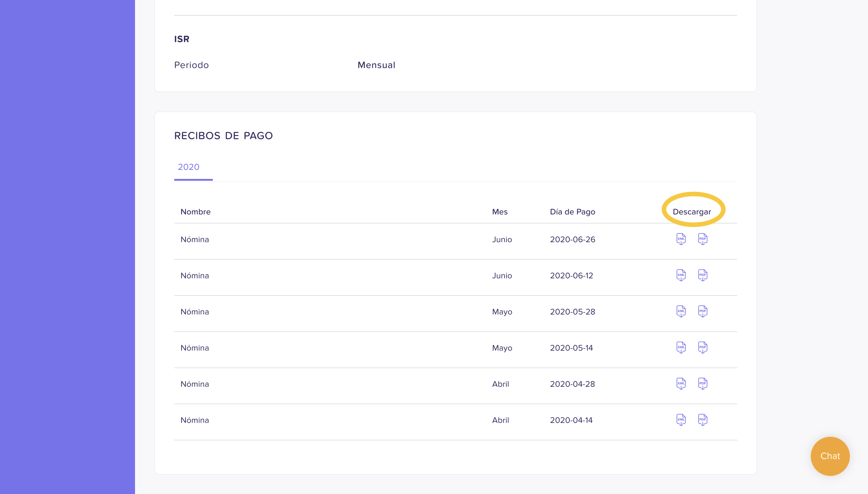868x494 pixels.
Task: Download XML for 2020-05-14 receipt
Action: (x=681, y=347)
